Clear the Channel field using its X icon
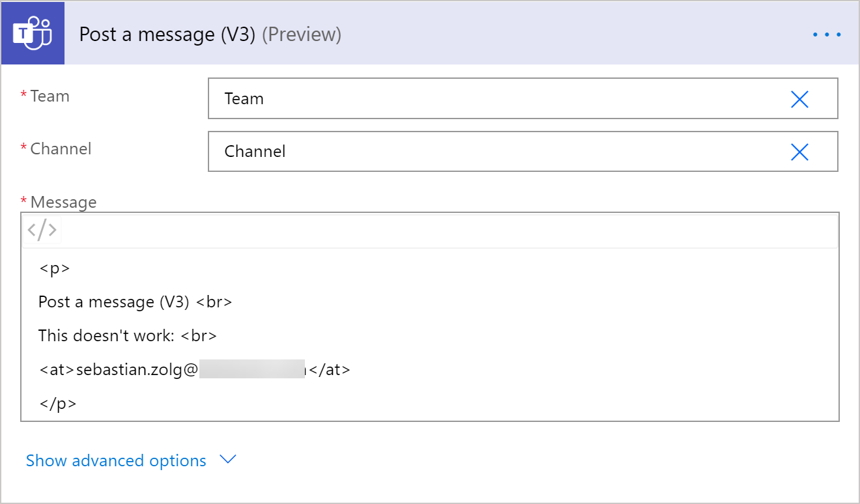 [800, 152]
